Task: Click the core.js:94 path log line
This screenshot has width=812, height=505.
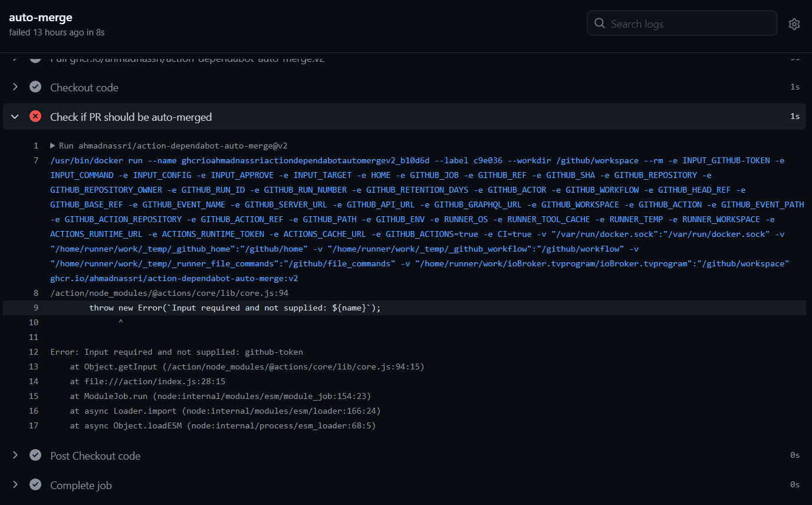Action: coord(169,293)
